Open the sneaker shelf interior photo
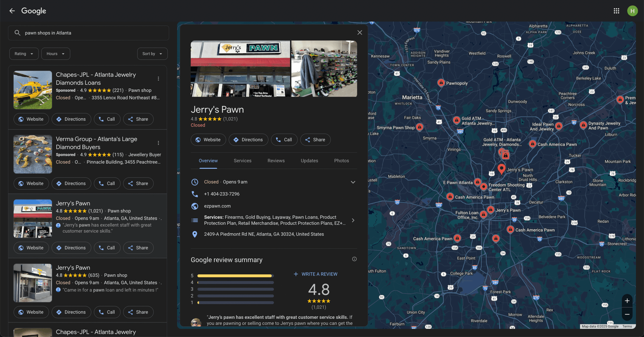Screen dimensions: 644x337 (x=324, y=68)
